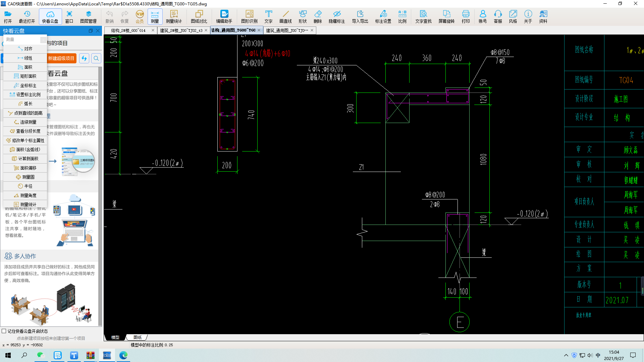Image resolution: width=644 pixels, height=362 pixels.
Task: Select the 测量 measure tool
Action: coord(155,16)
